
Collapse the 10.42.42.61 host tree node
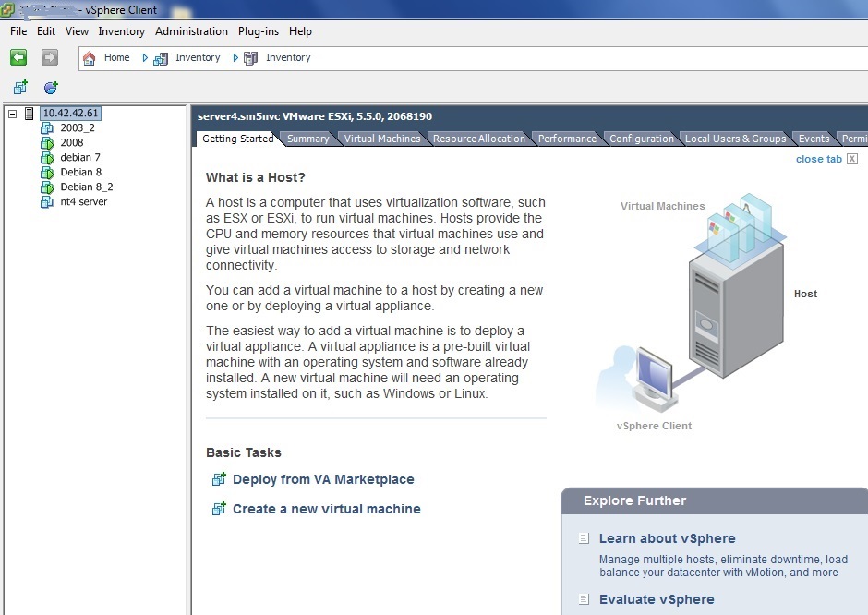(12, 114)
